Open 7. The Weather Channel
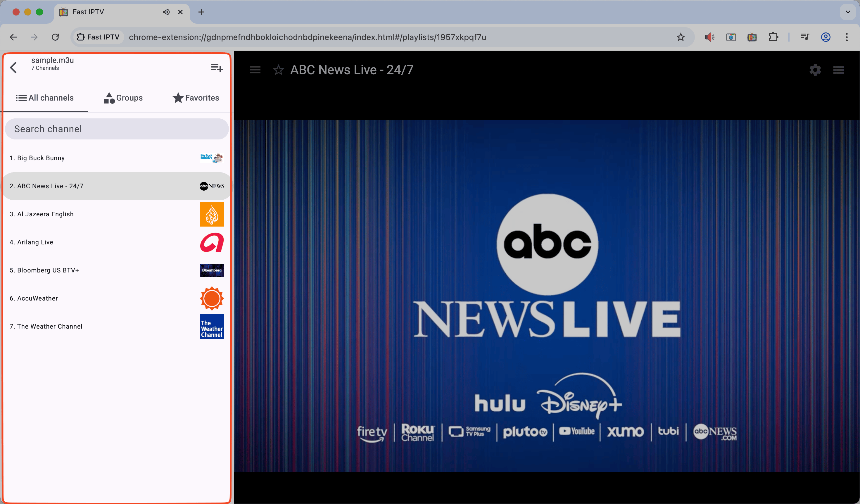This screenshot has width=860, height=504. pos(117,327)
